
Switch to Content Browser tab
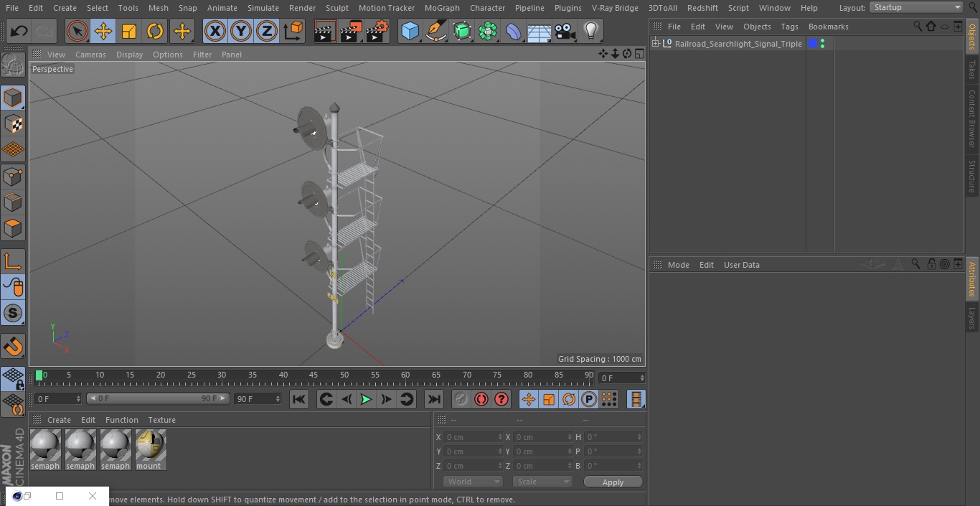click(x=972, y=118)
